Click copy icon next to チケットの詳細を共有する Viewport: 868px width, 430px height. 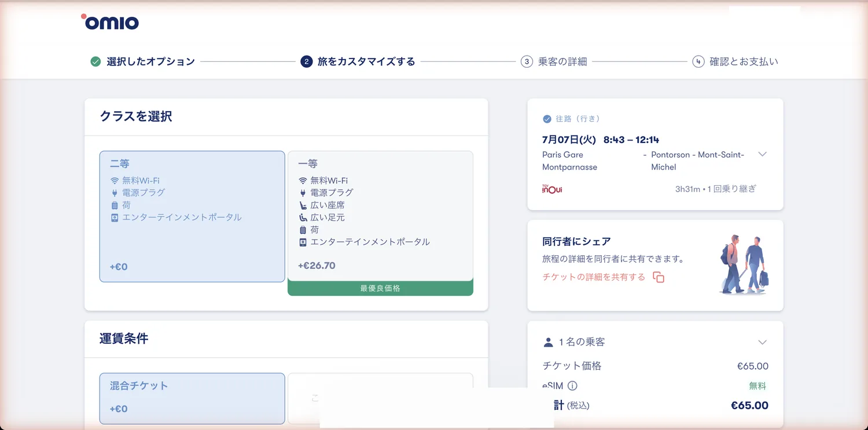click(659, 277)
